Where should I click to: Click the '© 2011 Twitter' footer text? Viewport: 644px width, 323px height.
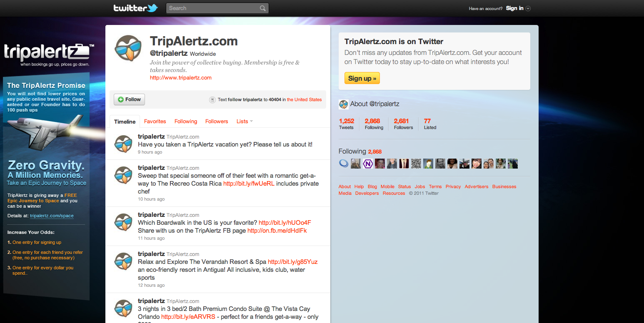click(424, 194)
